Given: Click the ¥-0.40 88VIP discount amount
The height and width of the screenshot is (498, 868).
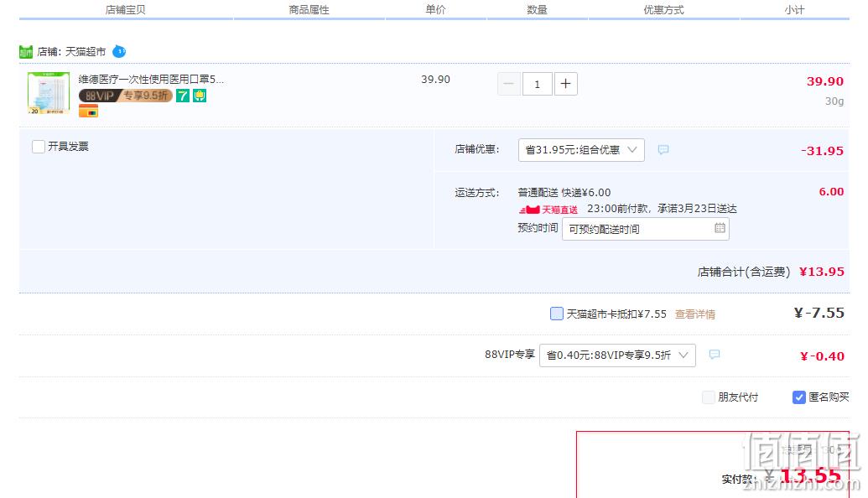Looking at the screenshot, I should [x=822, y=356].
